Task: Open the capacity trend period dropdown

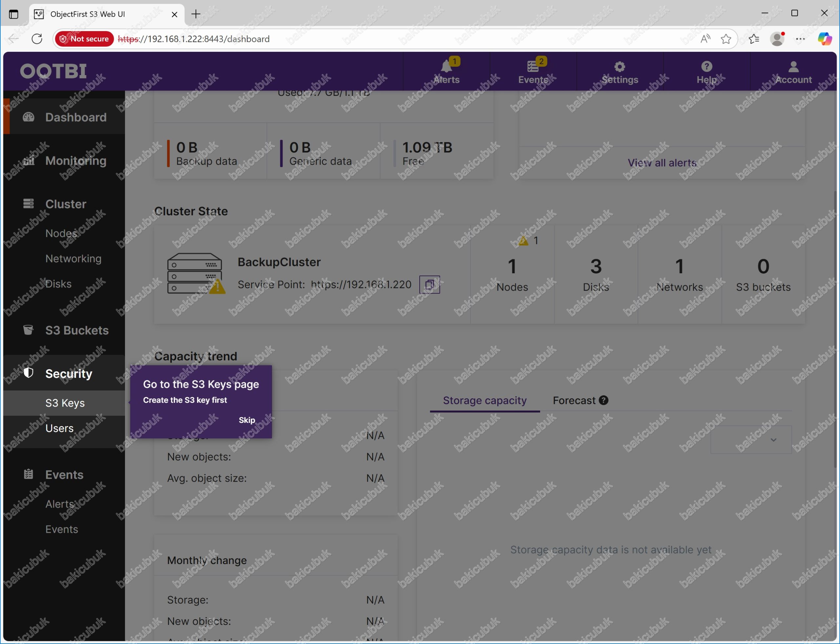Action: [x=751, y=440]
